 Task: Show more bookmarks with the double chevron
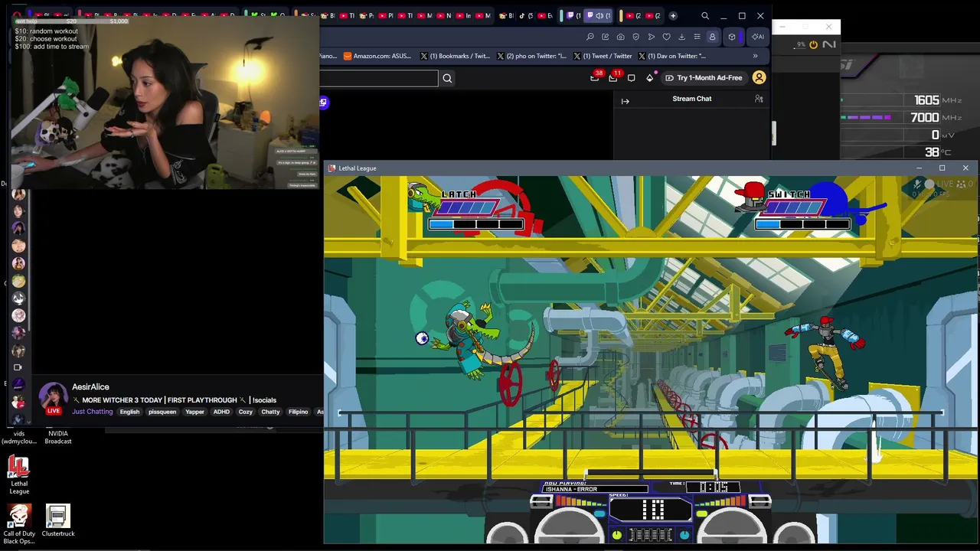tap(755, 56)
